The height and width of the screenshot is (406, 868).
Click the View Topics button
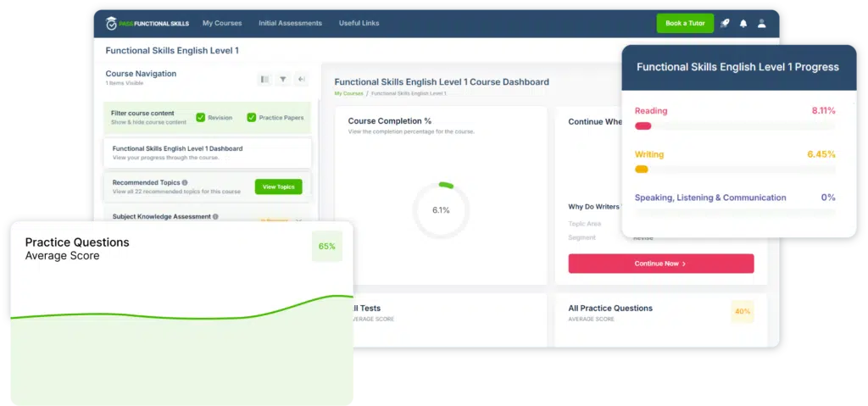278,186
